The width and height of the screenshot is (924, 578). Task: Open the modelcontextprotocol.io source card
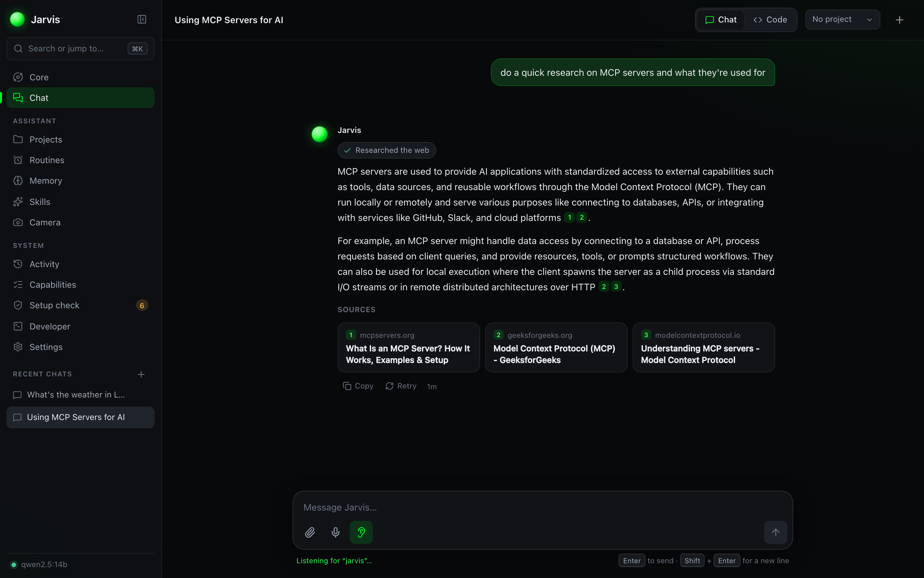pos(703,347)
